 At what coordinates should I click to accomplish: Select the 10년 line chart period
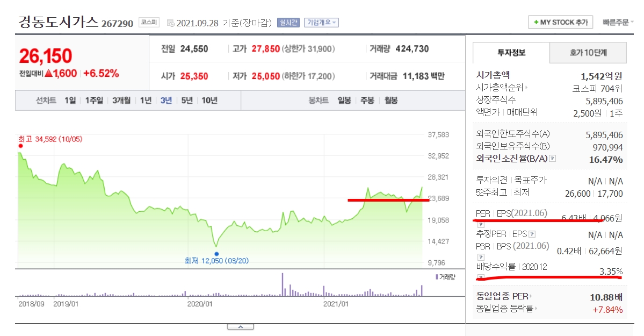[209, 101]
